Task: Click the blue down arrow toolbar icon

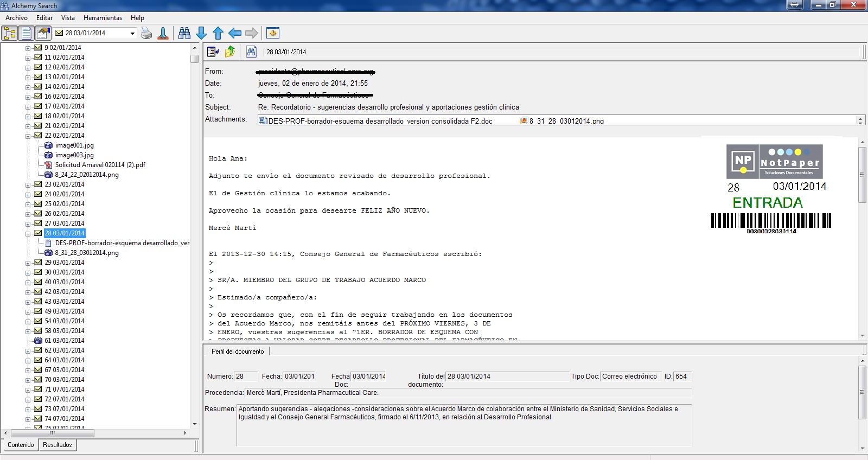Action: [x=201, y=33]
